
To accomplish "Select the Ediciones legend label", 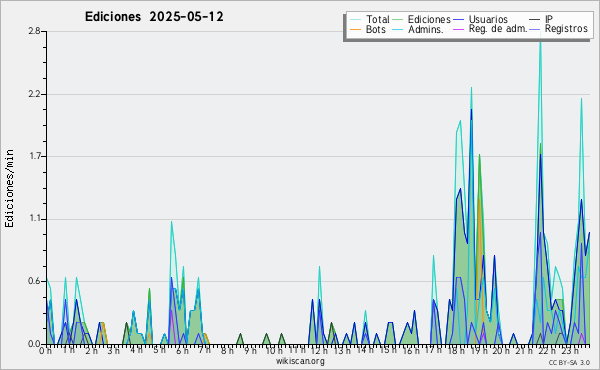I will coord(429,20).
